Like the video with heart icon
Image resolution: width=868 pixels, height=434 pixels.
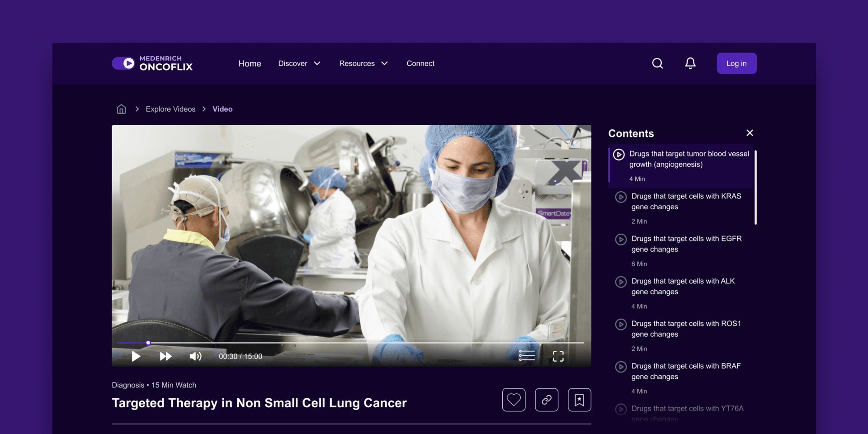coord(514,400)
